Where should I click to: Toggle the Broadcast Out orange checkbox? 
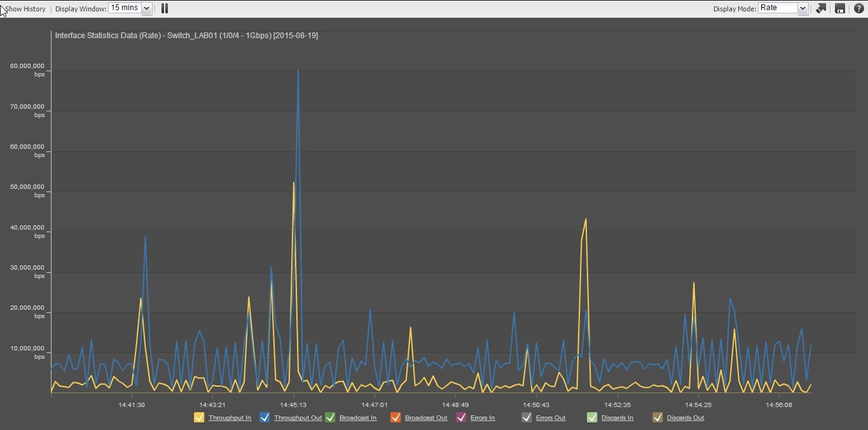tap(396, 418)
